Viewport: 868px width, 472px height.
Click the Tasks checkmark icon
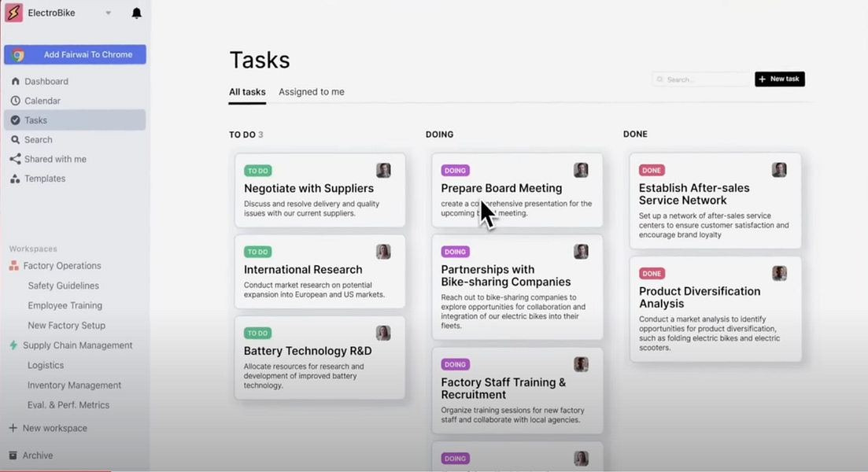tap(16, 120)
